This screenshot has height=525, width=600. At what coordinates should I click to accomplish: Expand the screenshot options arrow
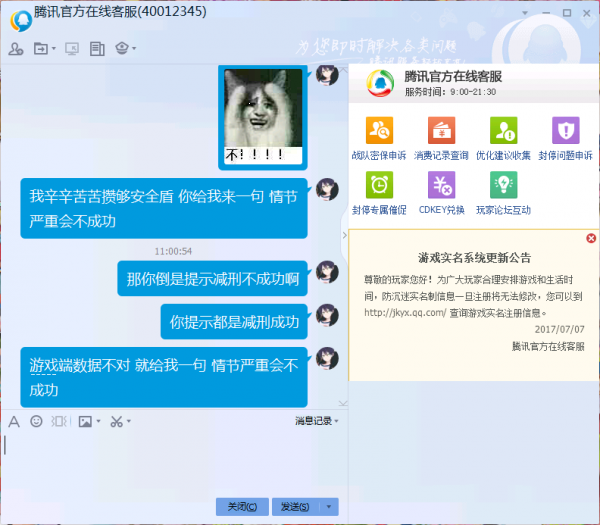click(x=129, y=421)
